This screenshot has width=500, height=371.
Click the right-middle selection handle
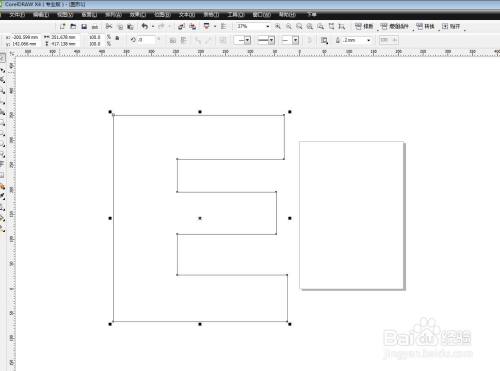[x=290, y=218]
